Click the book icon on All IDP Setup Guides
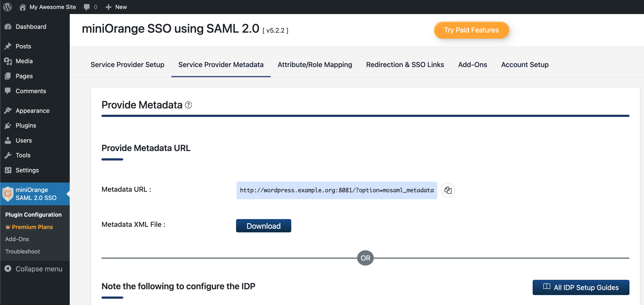Image resolution: width=644 pixels, height=305 pixels. 546,287
